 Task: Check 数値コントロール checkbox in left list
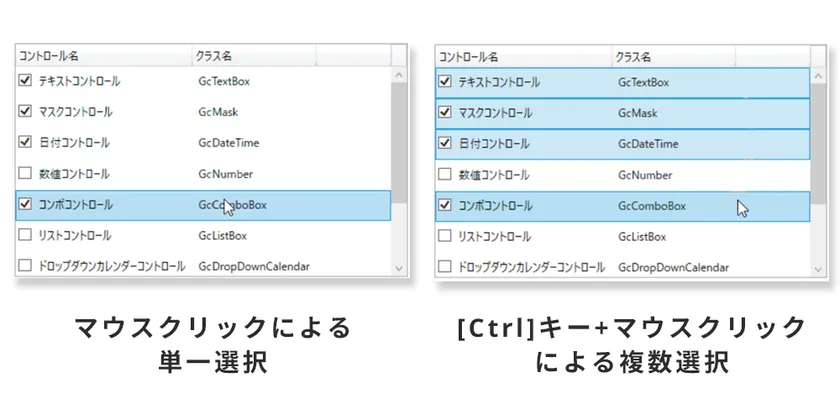point(25,173)
